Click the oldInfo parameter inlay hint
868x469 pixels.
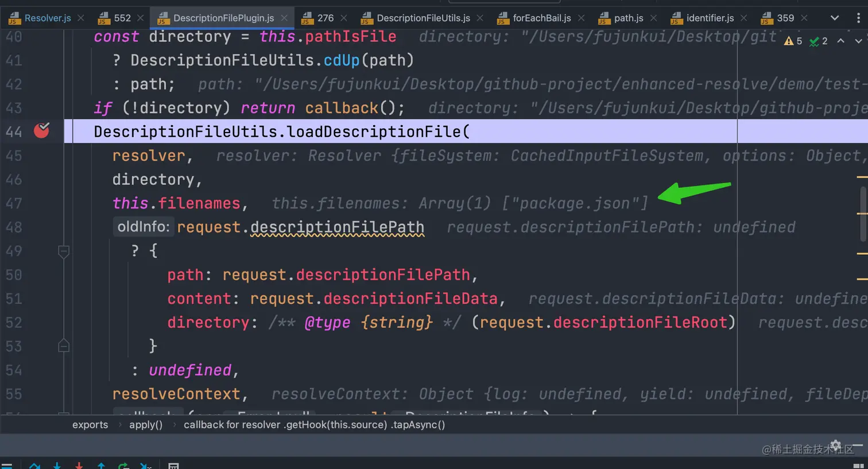[x=144, y=227]
